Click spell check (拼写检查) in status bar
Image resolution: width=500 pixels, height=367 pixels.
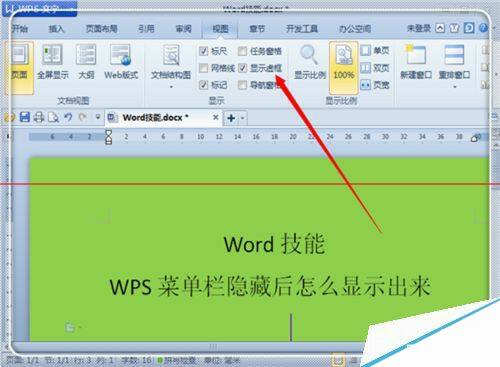click(x=177, y=361)
